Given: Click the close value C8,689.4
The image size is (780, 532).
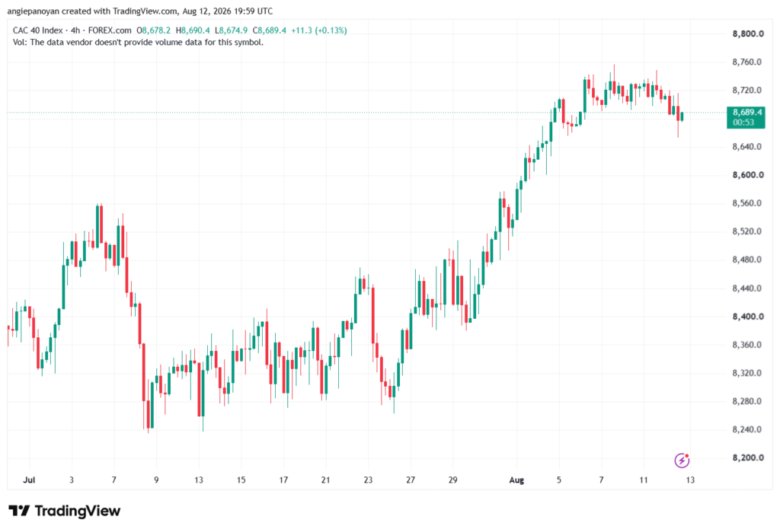Looking at the screenshot, I should 270,30.
